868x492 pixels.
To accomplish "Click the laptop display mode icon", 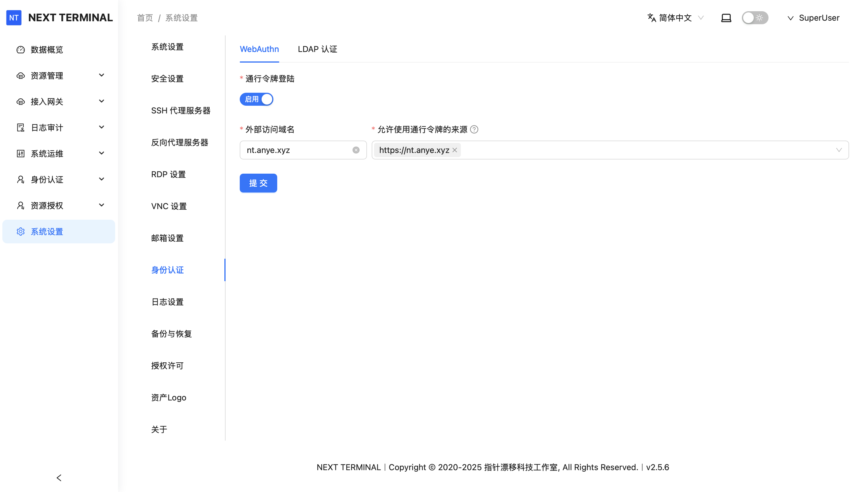I will click(x=726, y=18).
